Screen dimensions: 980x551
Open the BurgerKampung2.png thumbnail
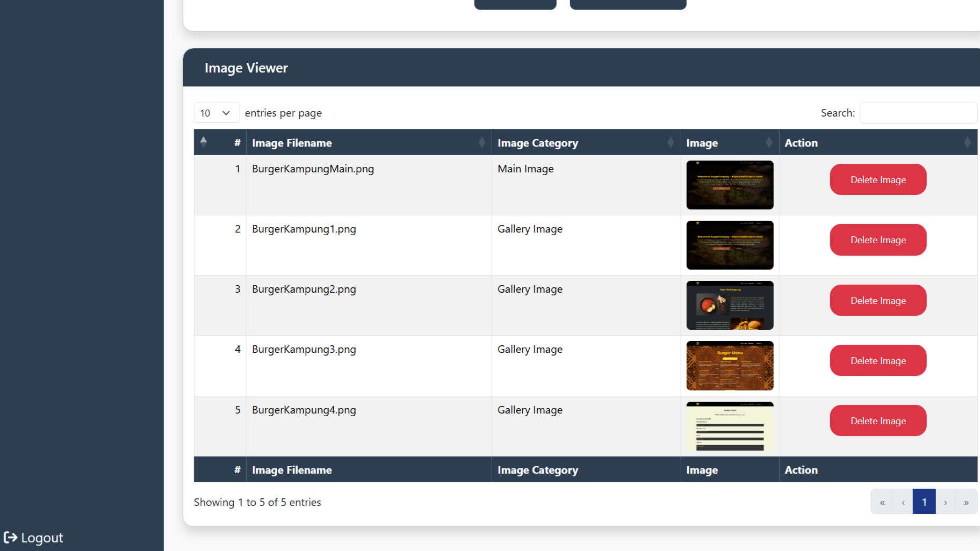click(730, 306)
